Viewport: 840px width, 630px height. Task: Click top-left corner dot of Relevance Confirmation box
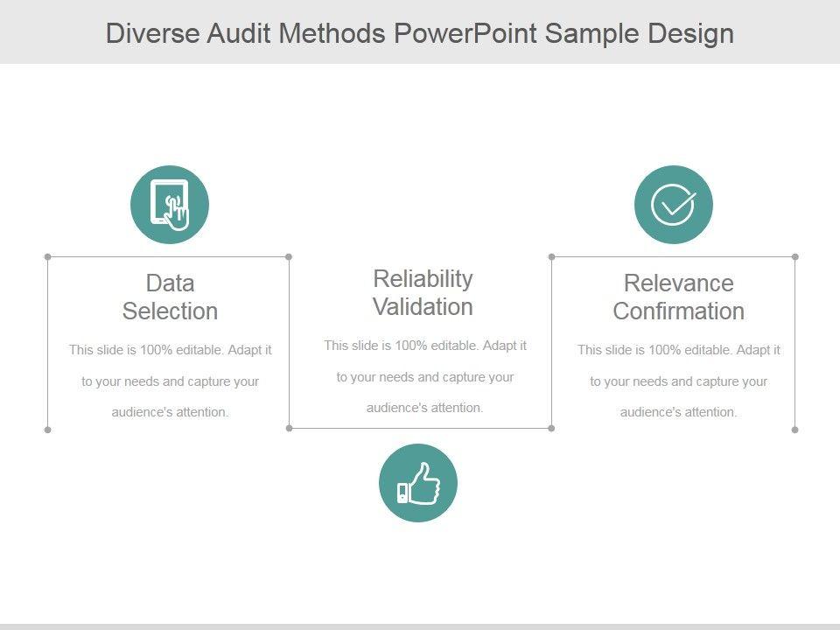551,257
